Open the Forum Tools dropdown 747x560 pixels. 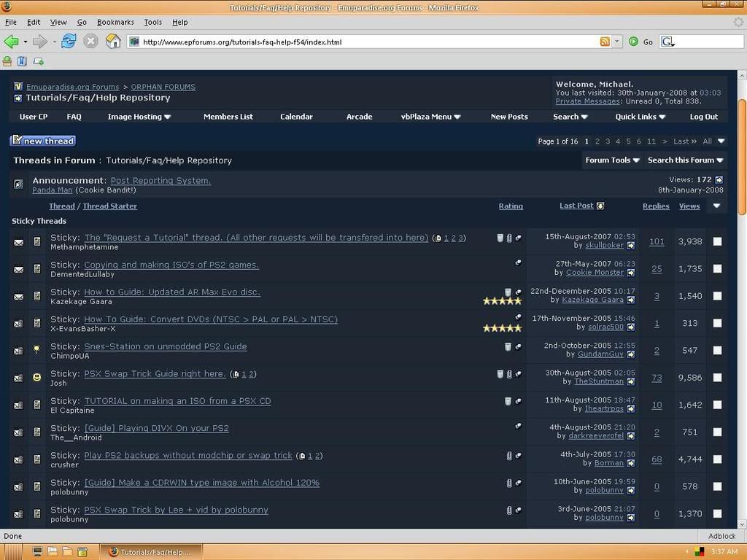tap(612, 160)
